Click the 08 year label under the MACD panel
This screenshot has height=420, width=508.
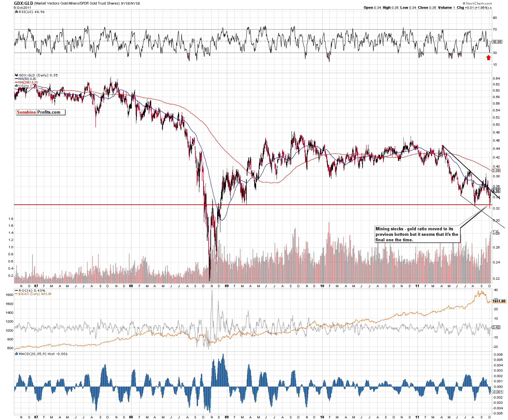tap(131, 417)
